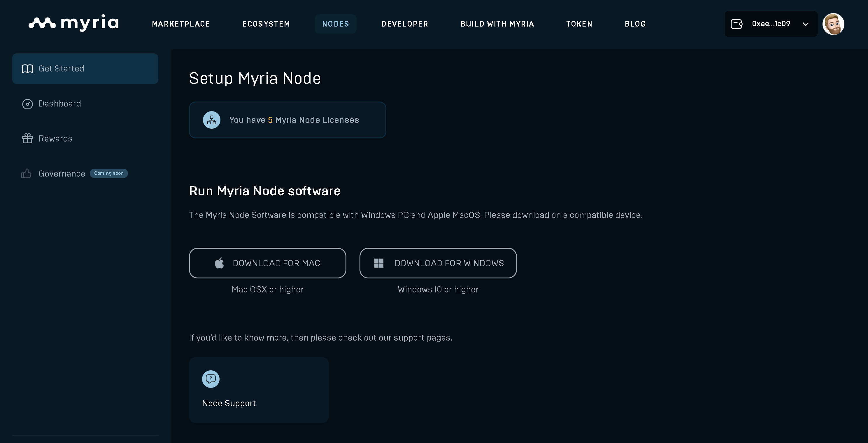Viewport: 868px width, 443px height.
Task: Select the Nodes tab
Action: click(x=336, y=24)
